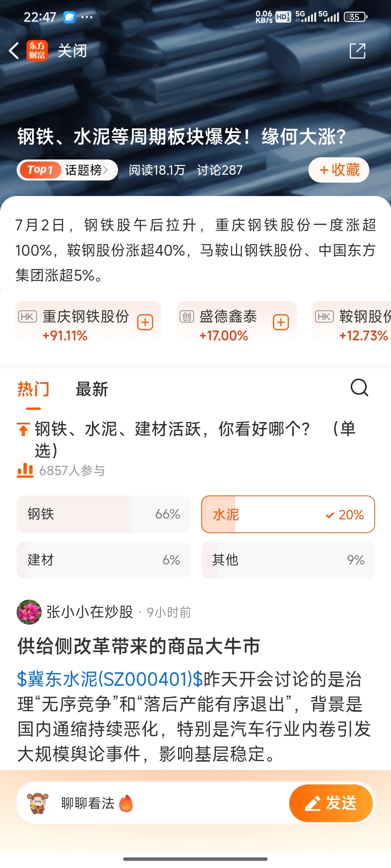Viewport: 391px width, 868px height.
Task: Select the 水泥 poll option
Action: pyautogui.click(x=288, y=514)
